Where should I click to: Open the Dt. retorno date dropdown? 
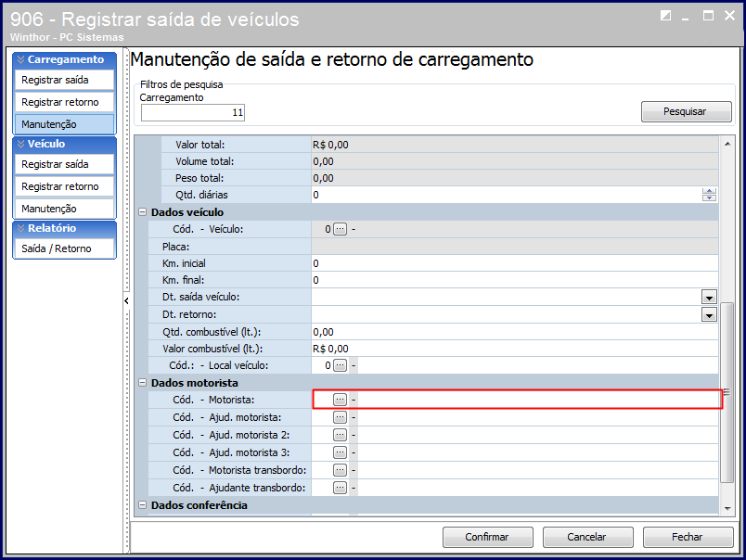[709, 314]
